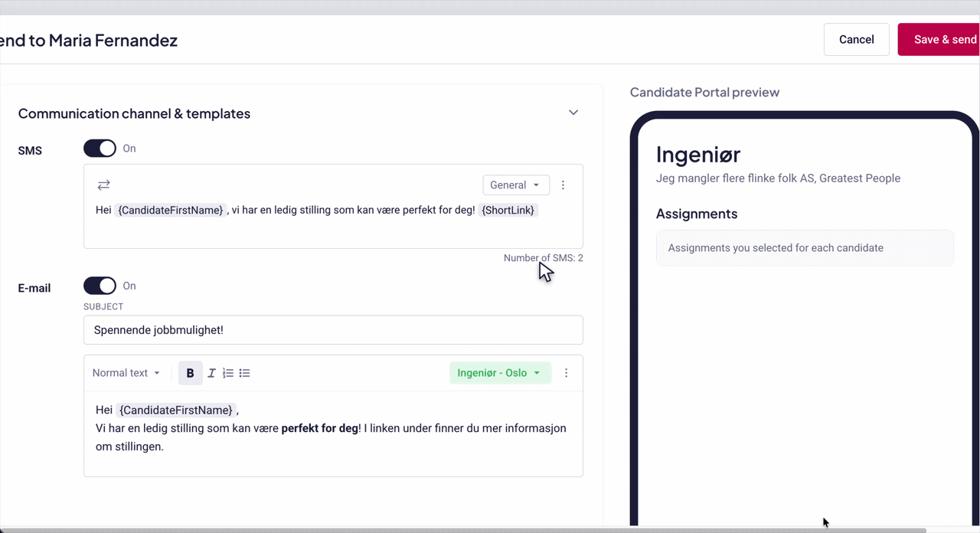Click the Candidate Portal preview label
The image size is (980, 533).
704,93
